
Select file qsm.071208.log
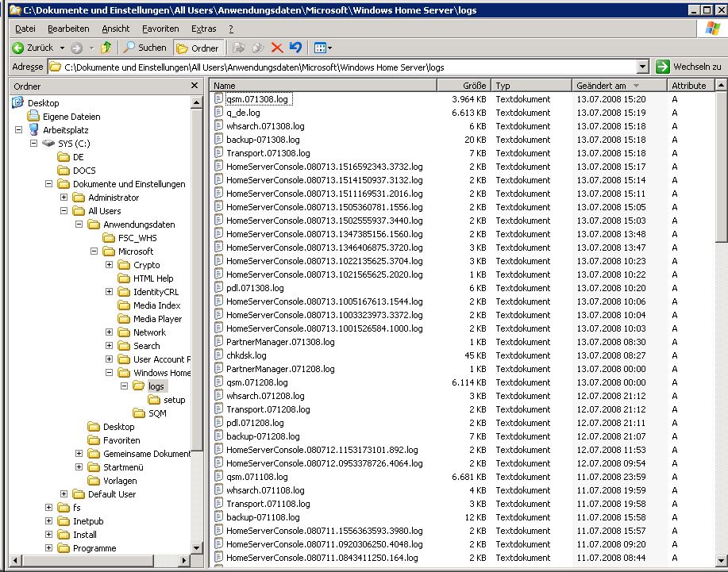256,382
